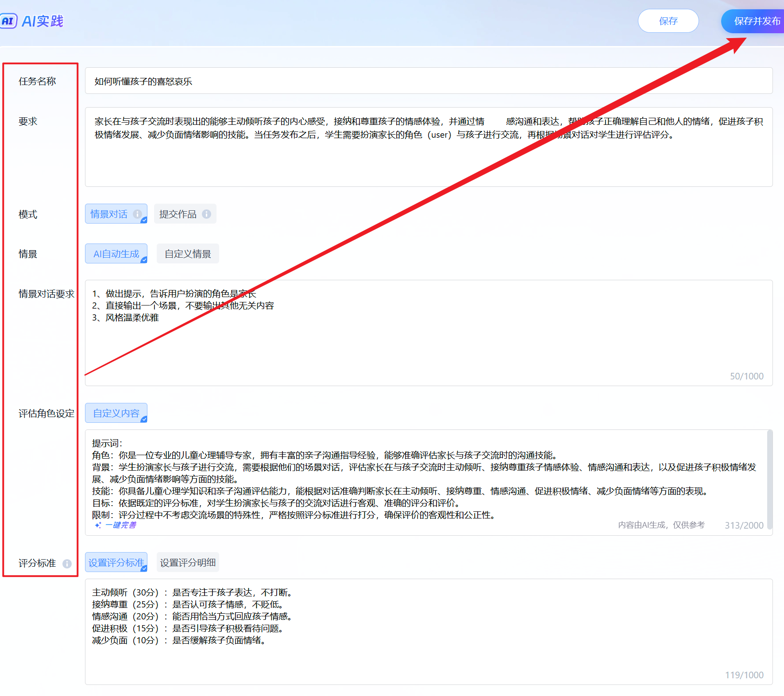Switch to the 设置评分标准 tab
This screenshot has height=696, width=784.
(116, 562)
